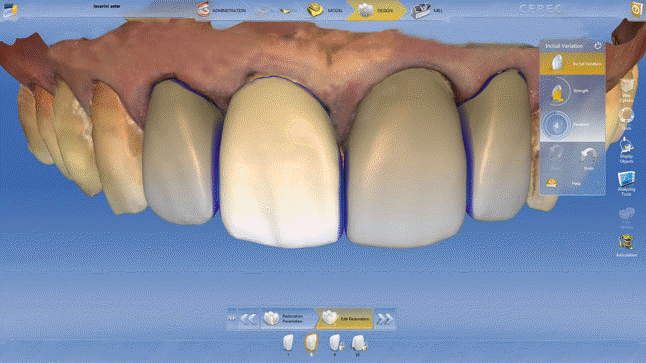646x363 pixels.
Task: Click the orange icon at bottom of tool panel
Action: coord(551,183)
